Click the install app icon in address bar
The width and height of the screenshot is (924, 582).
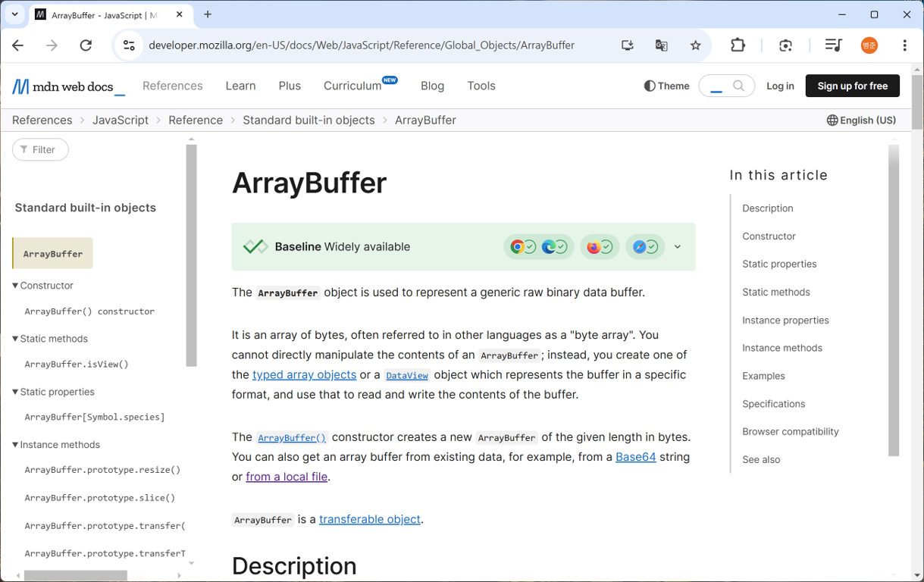point(627,45)
